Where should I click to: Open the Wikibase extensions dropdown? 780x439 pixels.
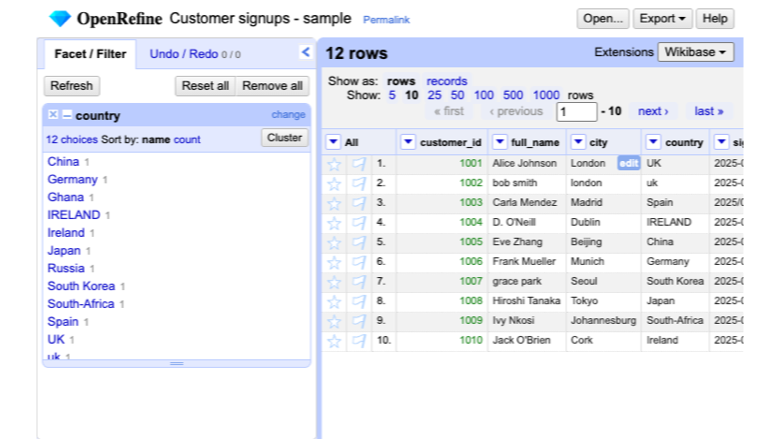click(x=695, y=52)
